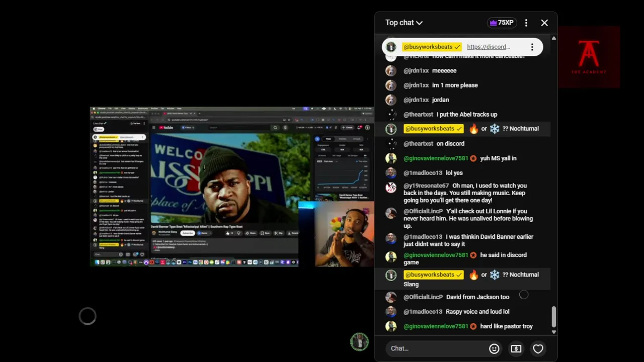Screen dimensions: 644x362
Task: Tap the 75XP crown badge
Action: pyautogui.click(x=502, y=23)
